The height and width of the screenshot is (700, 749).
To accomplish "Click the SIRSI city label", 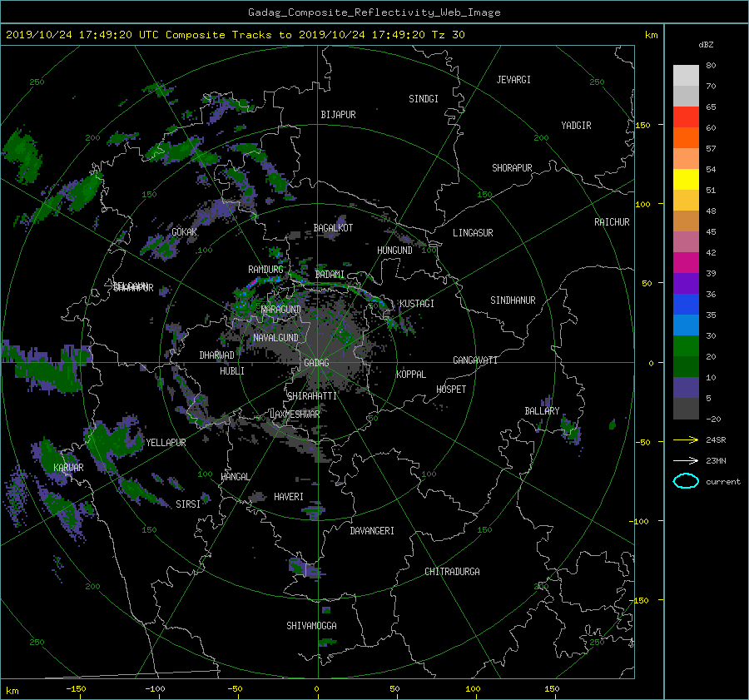I will 188,504.
